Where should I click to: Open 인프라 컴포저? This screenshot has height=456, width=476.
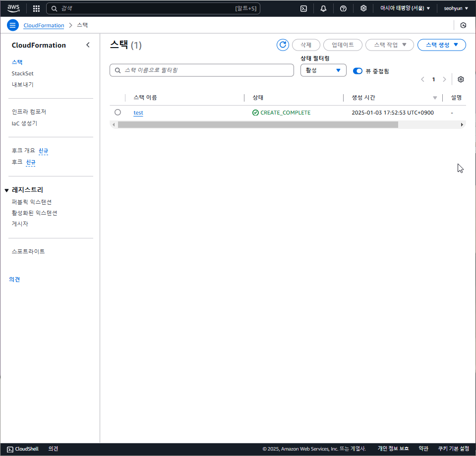pyautogui.click(x=29, y=112)
